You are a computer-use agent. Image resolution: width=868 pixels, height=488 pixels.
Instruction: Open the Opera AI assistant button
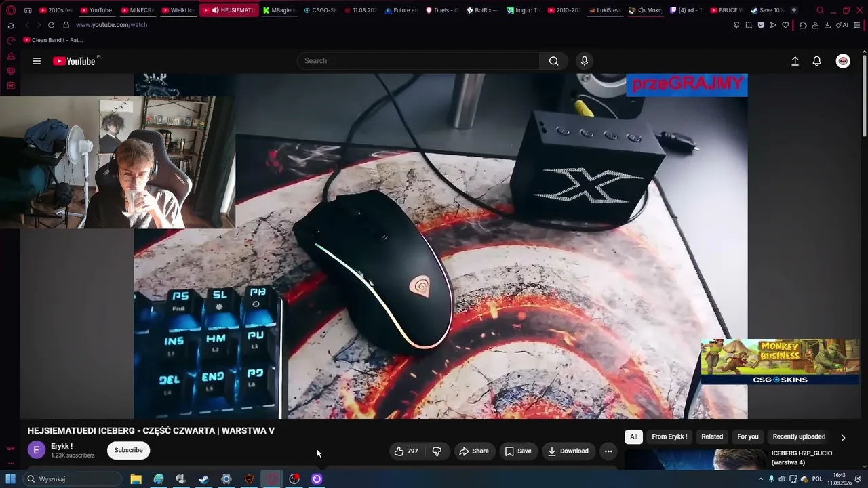coord(843,25)
